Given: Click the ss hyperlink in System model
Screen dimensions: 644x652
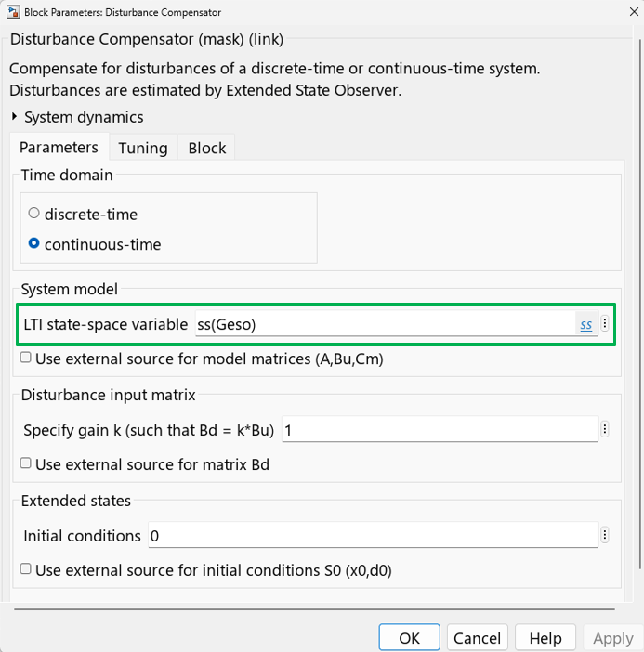Looking at the screenshot, I should pyautogui.click(x=585, y=325).
